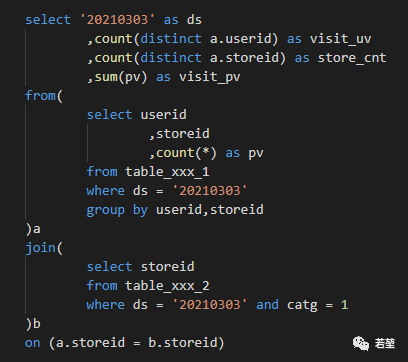
Task: Select the alias visit_uv
Action: coord(340,39)
